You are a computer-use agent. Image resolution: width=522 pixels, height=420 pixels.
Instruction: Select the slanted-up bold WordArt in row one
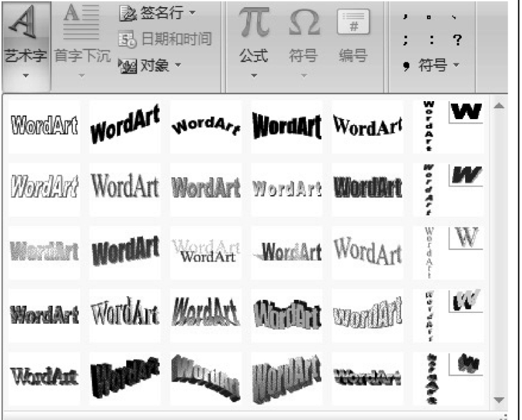point(125,126)
